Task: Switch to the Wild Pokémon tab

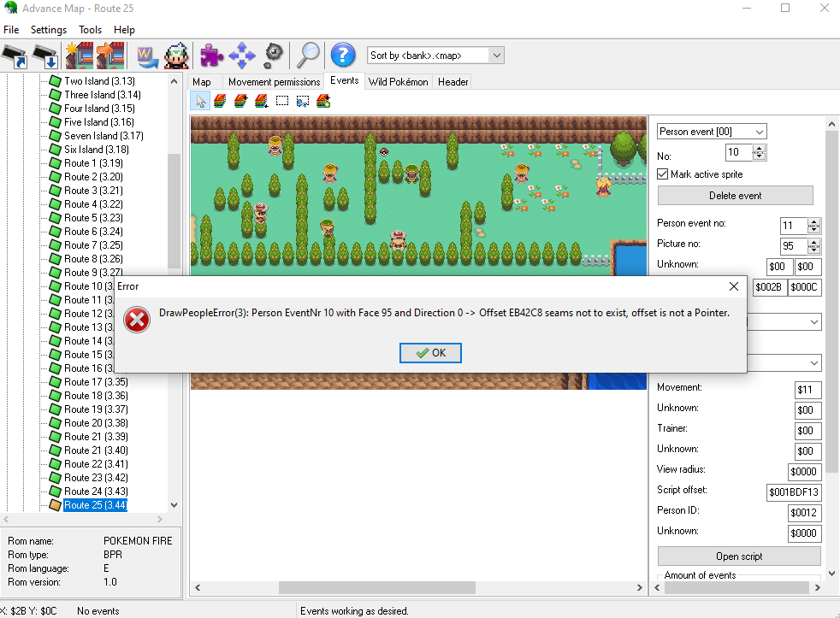Action: [398, 82]
